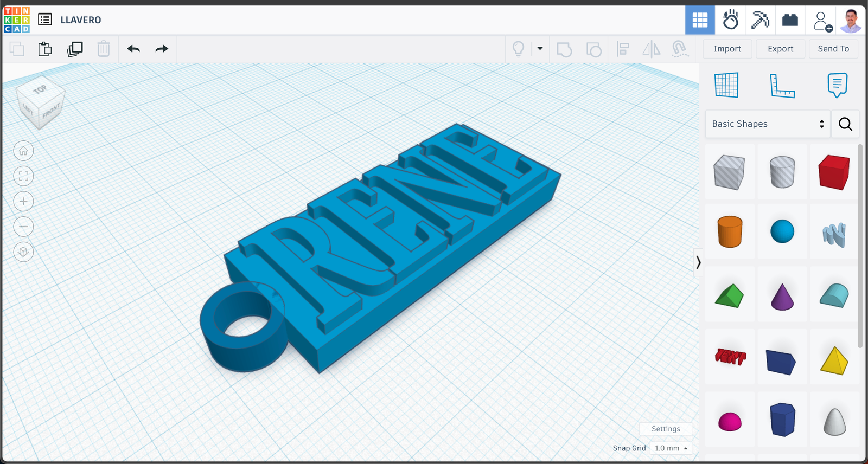Click the Send To button

(x=834, y=49)
